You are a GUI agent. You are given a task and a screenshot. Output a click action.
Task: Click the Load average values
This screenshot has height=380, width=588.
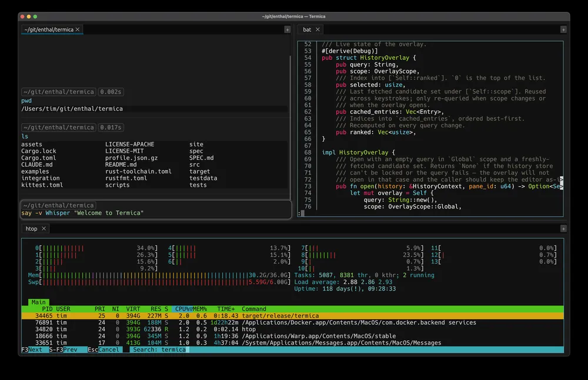367,282
